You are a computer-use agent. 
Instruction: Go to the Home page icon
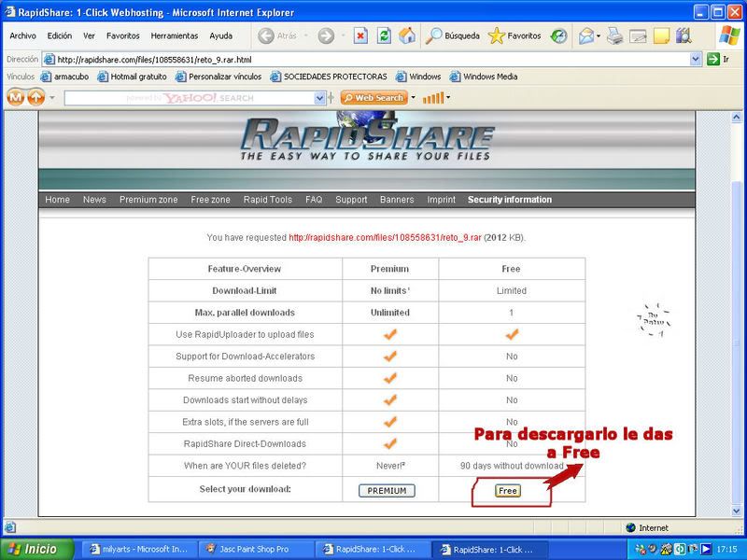[x=407, y=35]
